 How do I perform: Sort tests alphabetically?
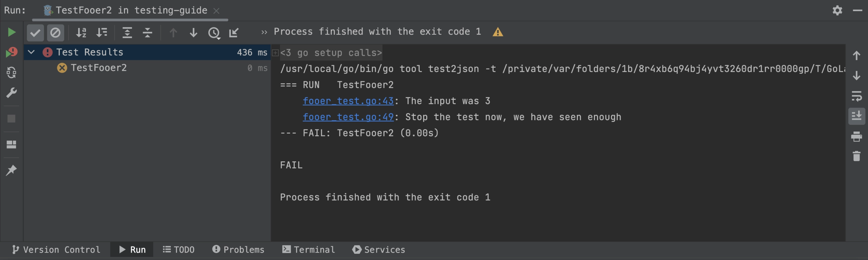[81, 33]
